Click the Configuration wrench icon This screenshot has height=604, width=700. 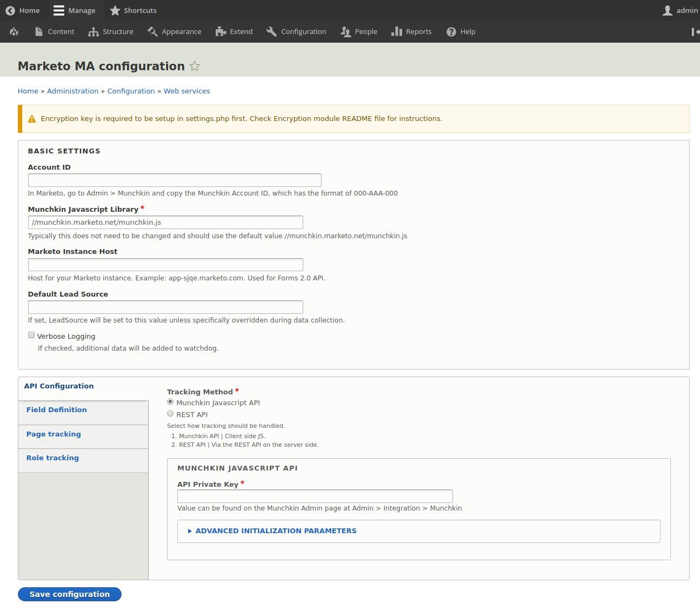coord(271,31)
